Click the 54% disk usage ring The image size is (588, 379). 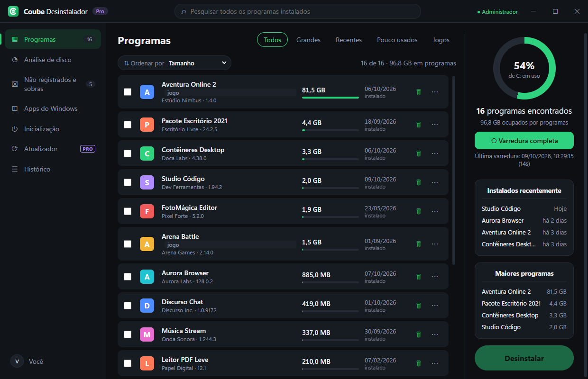pos(524,68)
